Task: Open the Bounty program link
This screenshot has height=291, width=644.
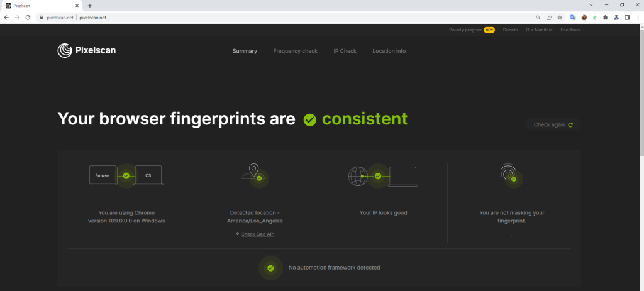Action: [465, 30]
